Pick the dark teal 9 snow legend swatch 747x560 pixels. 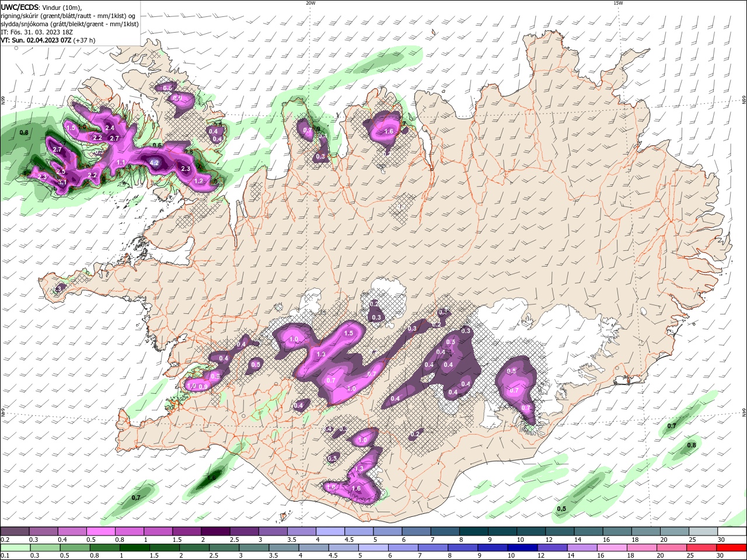click(x=474, y=531)
